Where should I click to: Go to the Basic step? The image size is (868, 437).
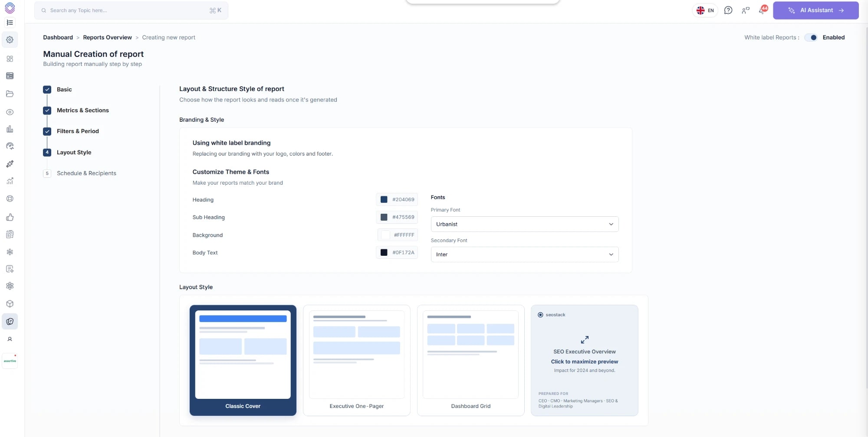(x=64, y=89)
